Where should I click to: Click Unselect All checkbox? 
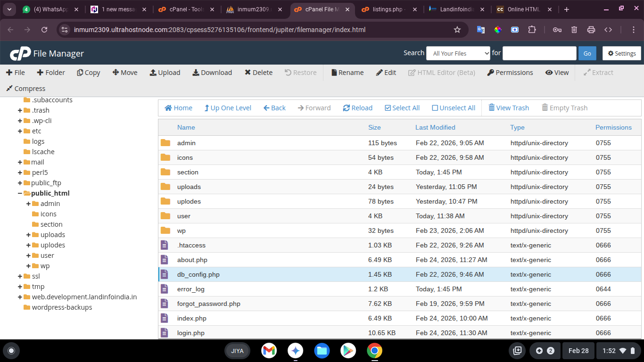click(435, 108)
